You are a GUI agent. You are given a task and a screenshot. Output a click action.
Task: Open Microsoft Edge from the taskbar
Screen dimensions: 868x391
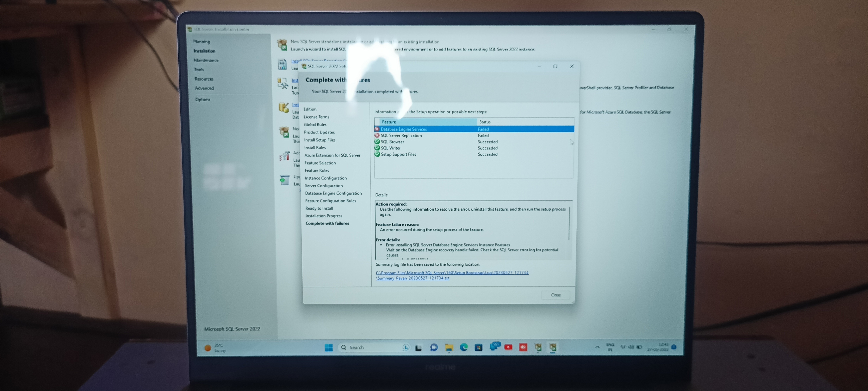coord(464,347)
